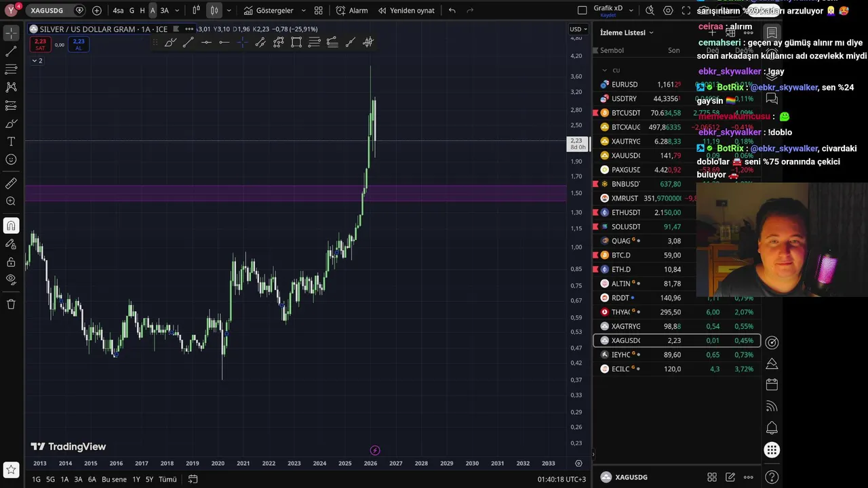
Task: Select the 4sa timeframe
Action: tap(118, 10)
